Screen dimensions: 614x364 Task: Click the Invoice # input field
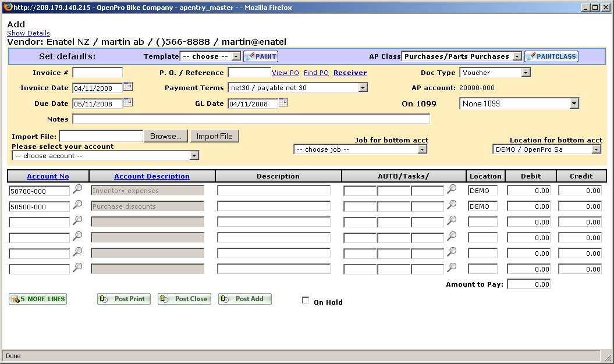pyautogui.click(x=97, y=73)
